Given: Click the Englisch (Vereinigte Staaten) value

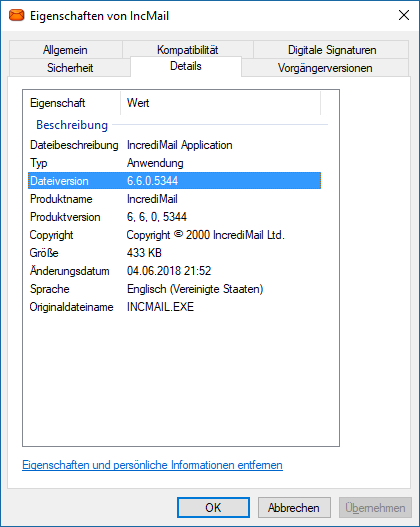Looking at the screenshot, I should click(x=195, y=289).
